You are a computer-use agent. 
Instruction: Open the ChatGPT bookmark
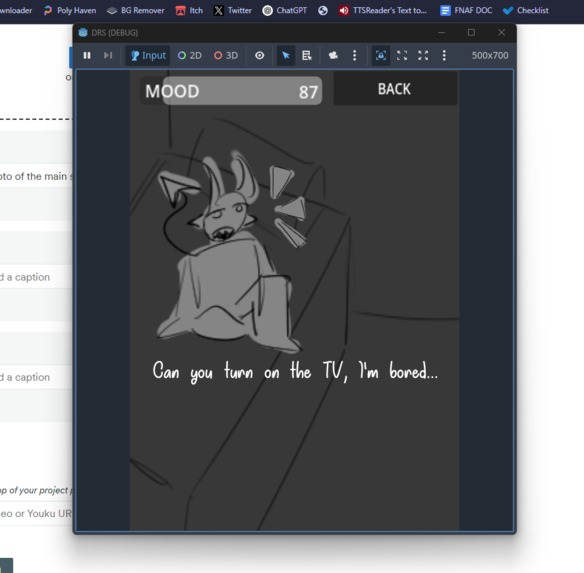pyautogui.click(x=285, y=10)
